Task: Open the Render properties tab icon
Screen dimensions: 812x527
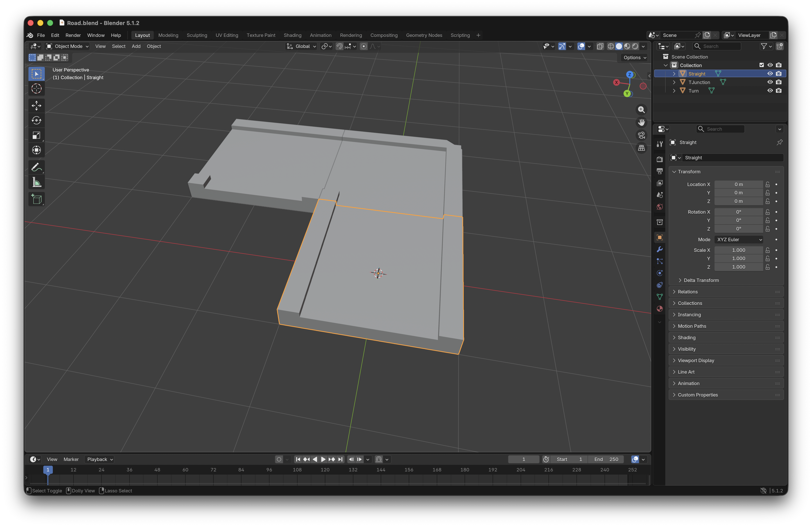Action: tap(660, 159)
